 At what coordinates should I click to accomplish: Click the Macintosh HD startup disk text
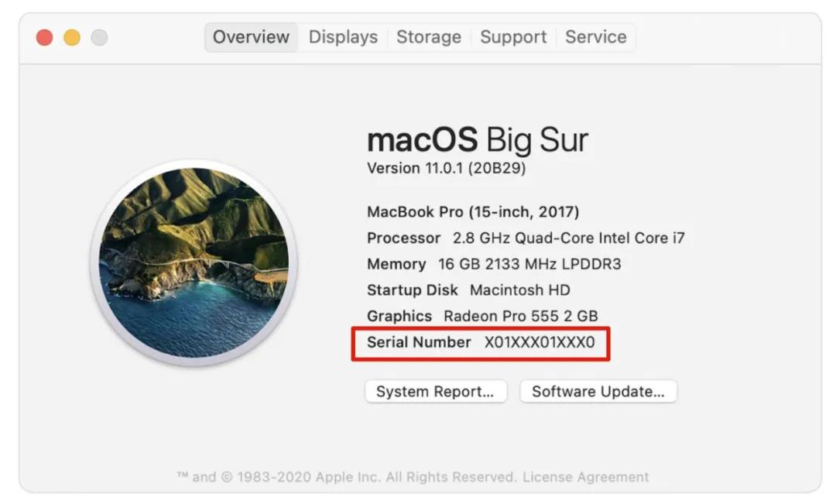[519, 290]
